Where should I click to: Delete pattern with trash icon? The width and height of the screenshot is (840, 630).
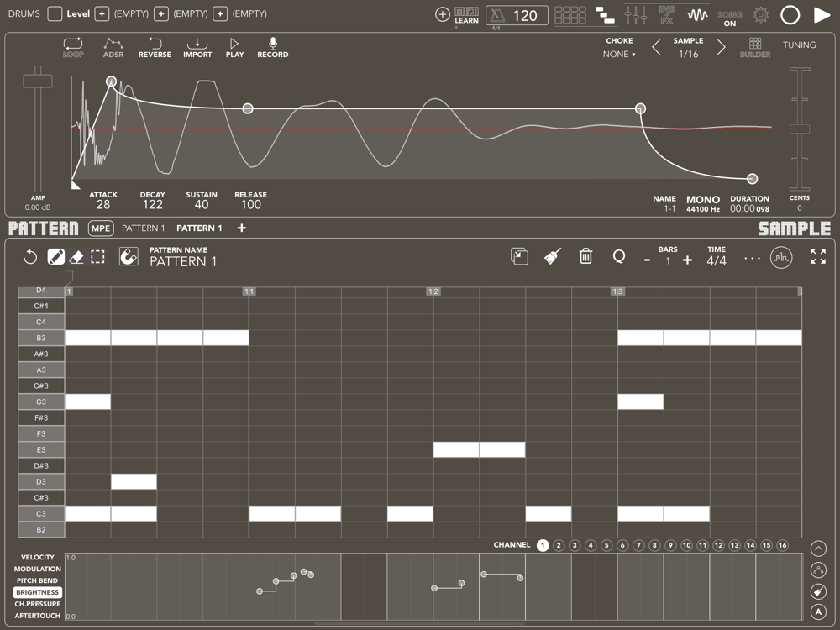tap(585, 256)
